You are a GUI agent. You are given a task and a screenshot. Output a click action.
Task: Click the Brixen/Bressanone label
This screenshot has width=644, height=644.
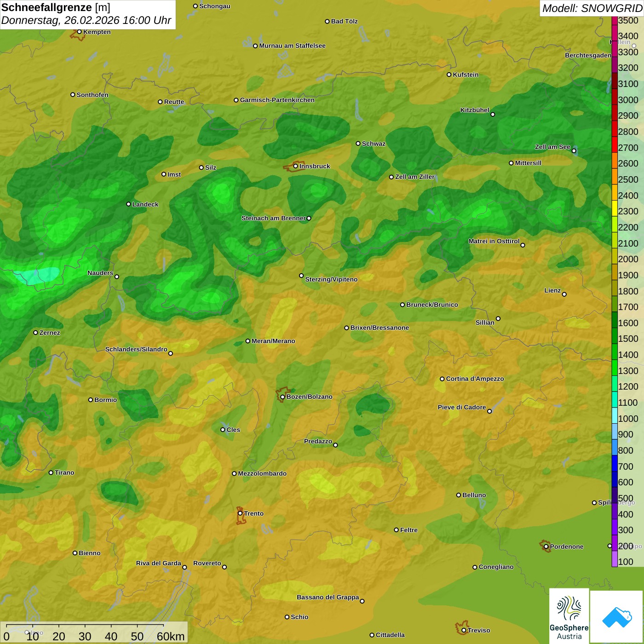coord(379,328)
